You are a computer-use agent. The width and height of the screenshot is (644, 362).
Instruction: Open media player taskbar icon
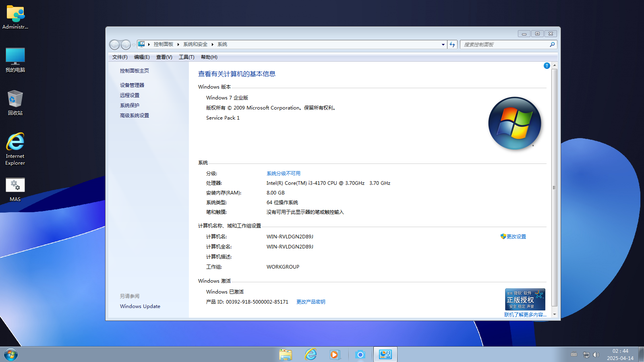(x=335, y=354)
